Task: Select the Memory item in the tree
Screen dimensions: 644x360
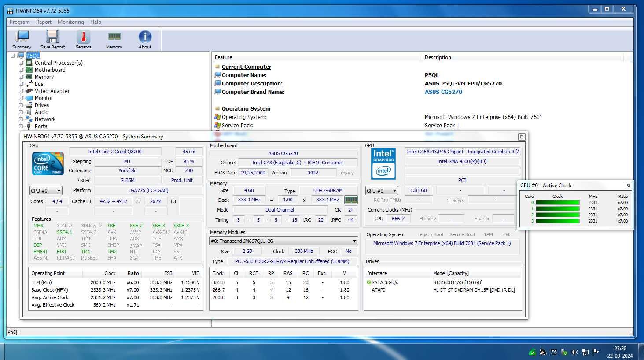Action: pyautogui.click(x=44, y=77)
